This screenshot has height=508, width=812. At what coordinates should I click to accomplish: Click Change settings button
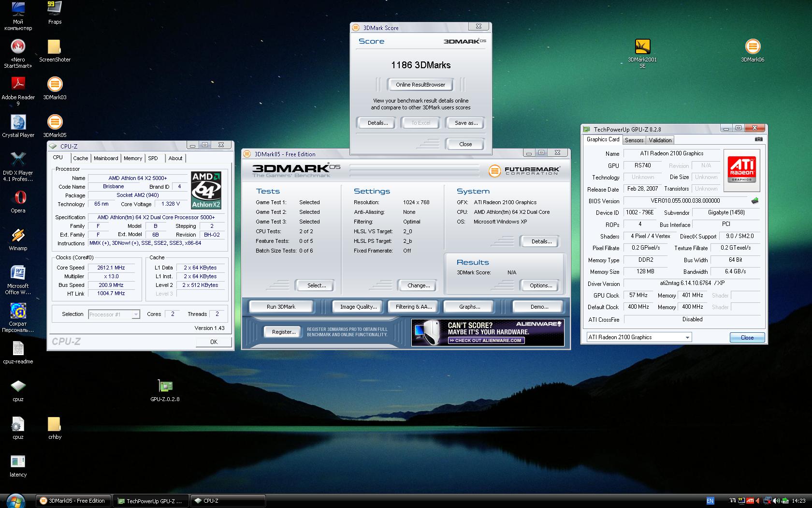[419, 285]
